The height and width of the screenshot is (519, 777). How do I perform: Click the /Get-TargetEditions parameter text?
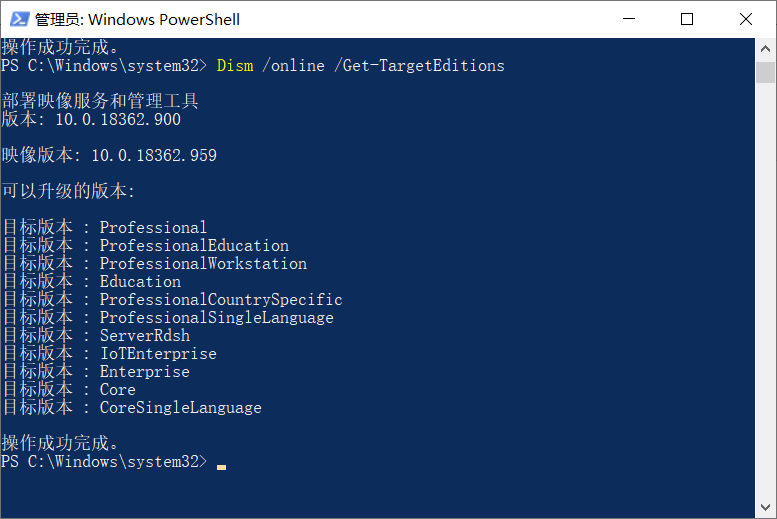(x=419, y=65)
